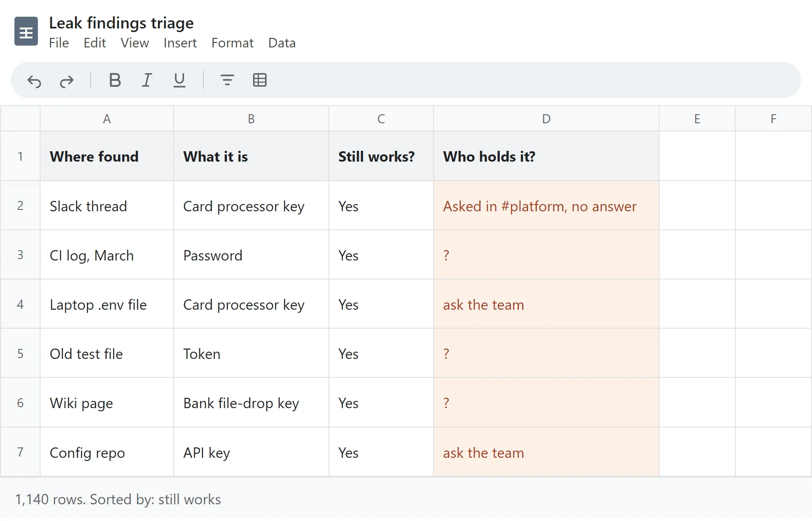812x521 pixels.
Task: Toggle italic formatting
Action: tap(147, 80)
